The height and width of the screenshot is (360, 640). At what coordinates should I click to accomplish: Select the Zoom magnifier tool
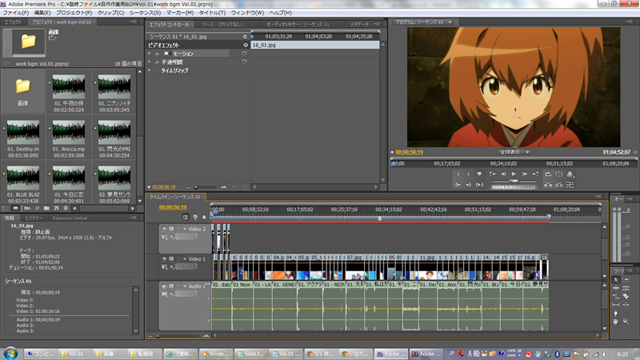(626, 322)
